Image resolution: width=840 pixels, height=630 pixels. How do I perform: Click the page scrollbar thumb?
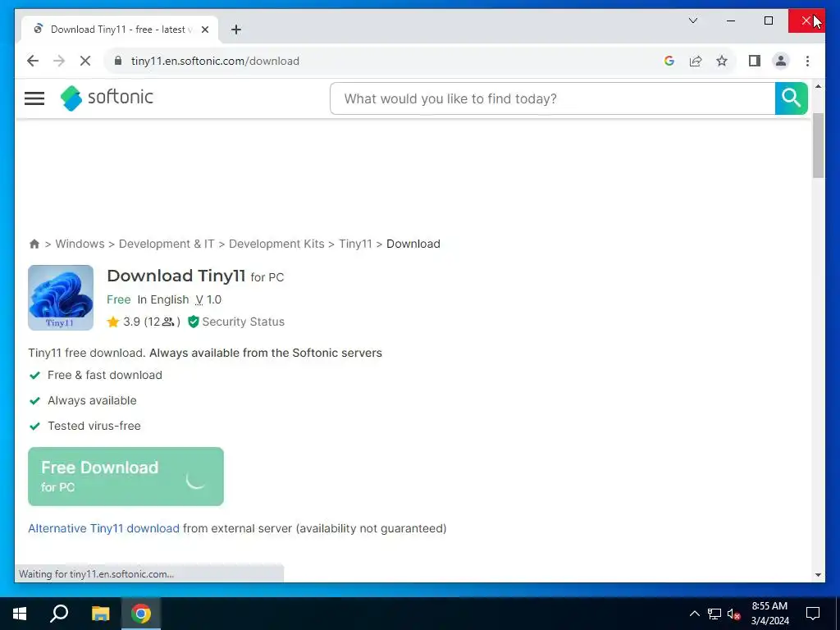[818, 146]
